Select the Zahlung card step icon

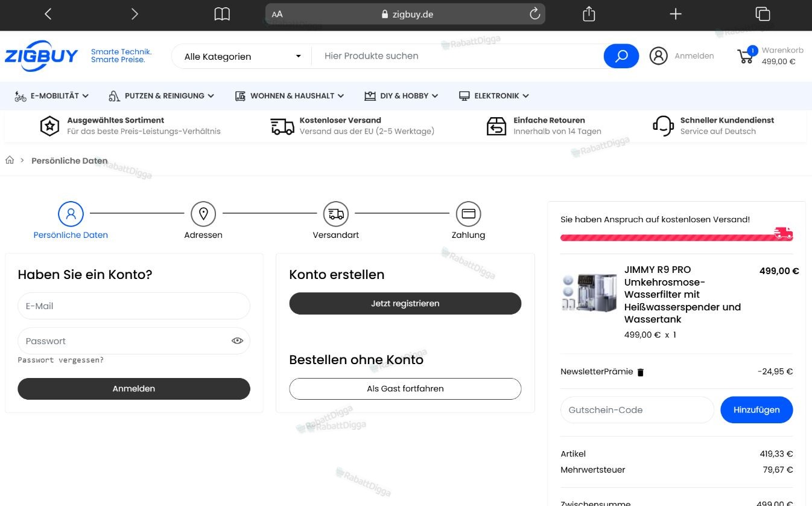click(x=469, y=214)
